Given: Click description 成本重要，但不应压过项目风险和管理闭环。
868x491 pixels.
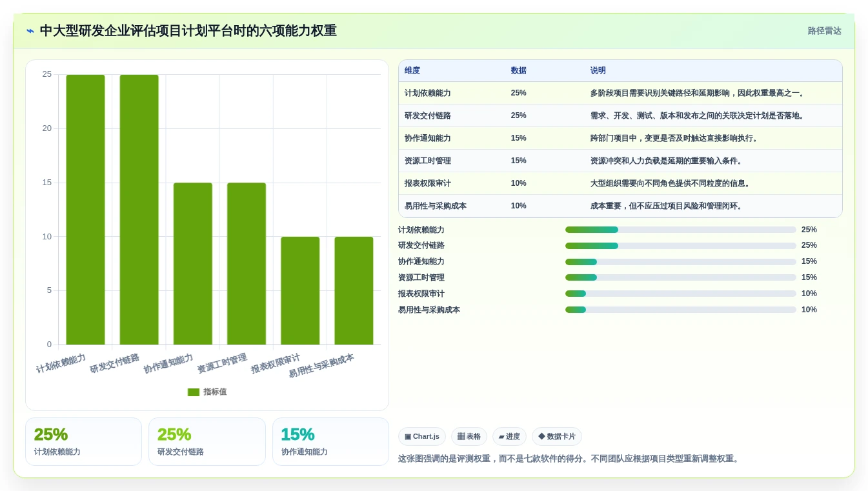Looking at the screenshot, I should 667,206.
